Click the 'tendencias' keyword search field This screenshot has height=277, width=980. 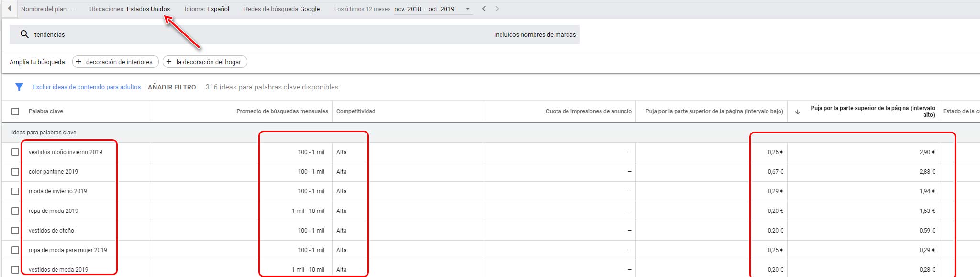[x=239, y=34]
